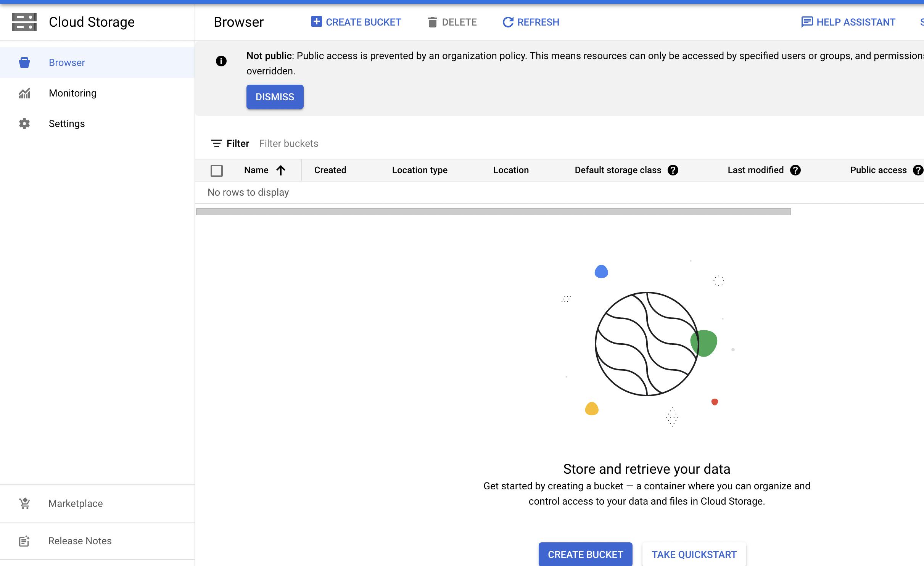Viewport: 924px width, 566px height.
Task: Toggle the select-all buckets checkbox
Action: coord(217,170)
